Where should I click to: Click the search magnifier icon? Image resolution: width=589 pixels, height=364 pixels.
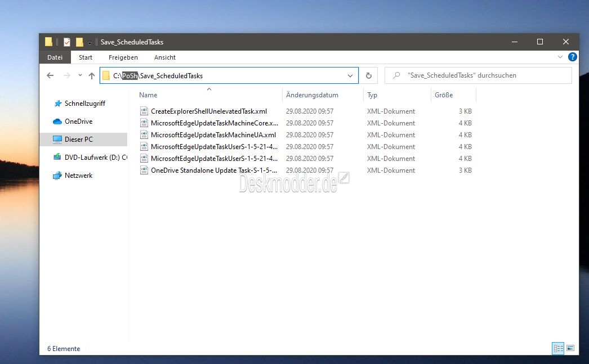396,75
